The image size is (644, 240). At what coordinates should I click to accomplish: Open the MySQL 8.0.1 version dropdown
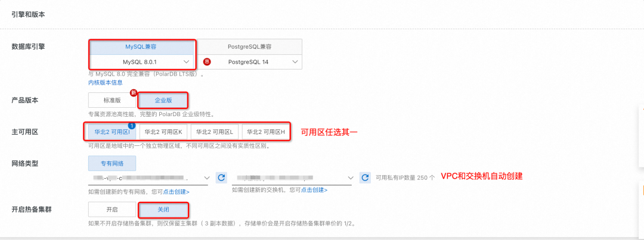pyautogui.click(x=141, y=61)
